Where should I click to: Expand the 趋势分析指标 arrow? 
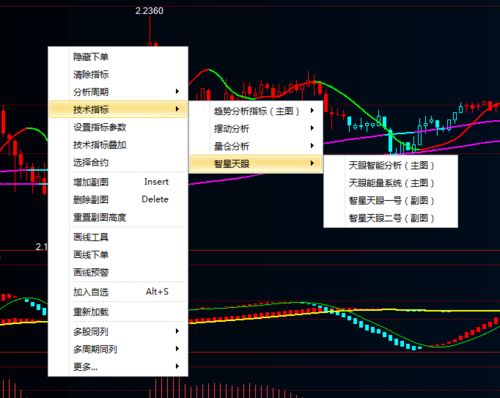coord(312,110)
